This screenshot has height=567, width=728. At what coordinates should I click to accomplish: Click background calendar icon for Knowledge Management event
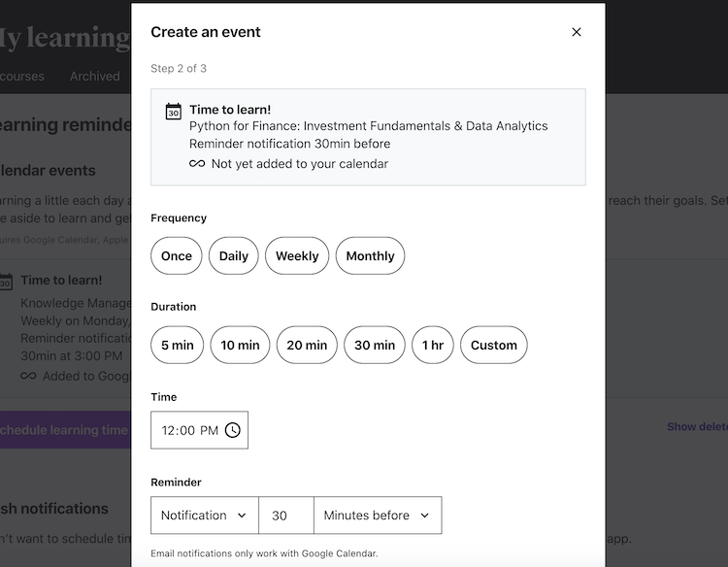pyautogui.click(x=6, y=282)
